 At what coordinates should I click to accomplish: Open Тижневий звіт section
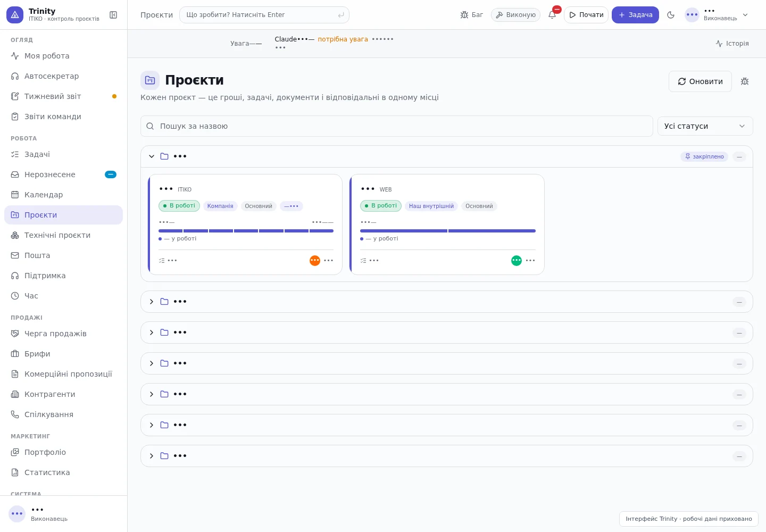[63, 96]
